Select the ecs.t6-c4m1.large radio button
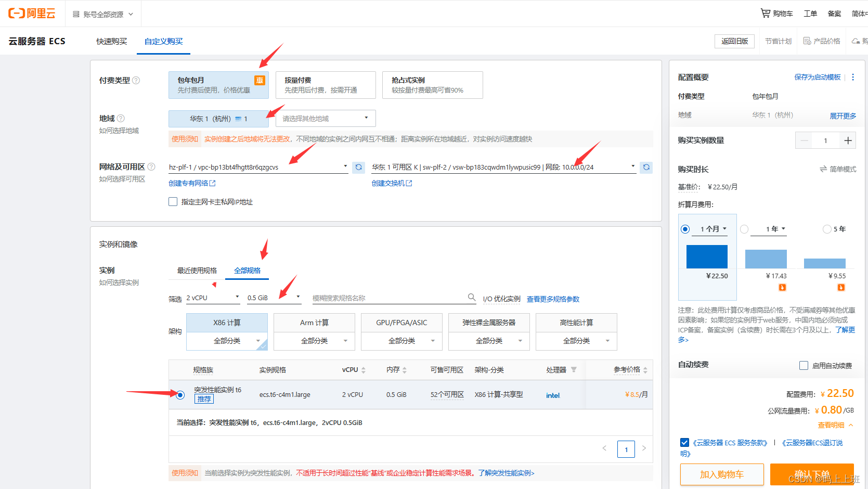 pyautogui.click(x=180, y=395)
